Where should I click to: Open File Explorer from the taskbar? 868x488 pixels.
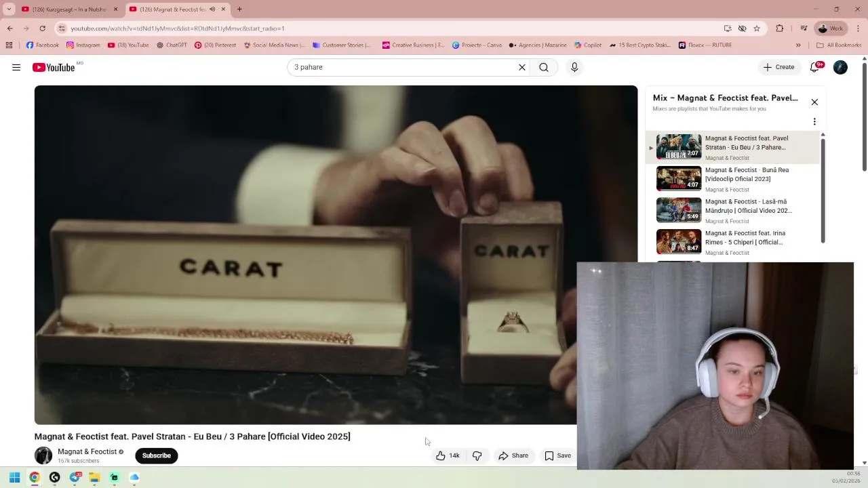94,477
